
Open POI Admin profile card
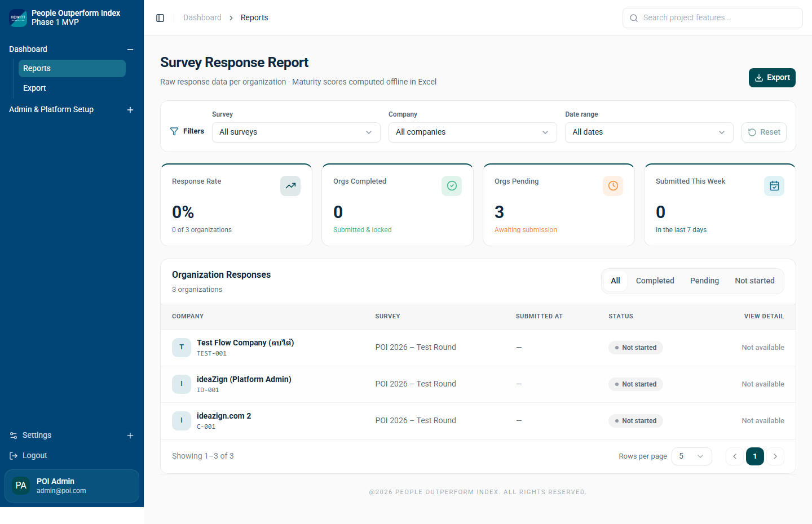click(x=72, y=486)
